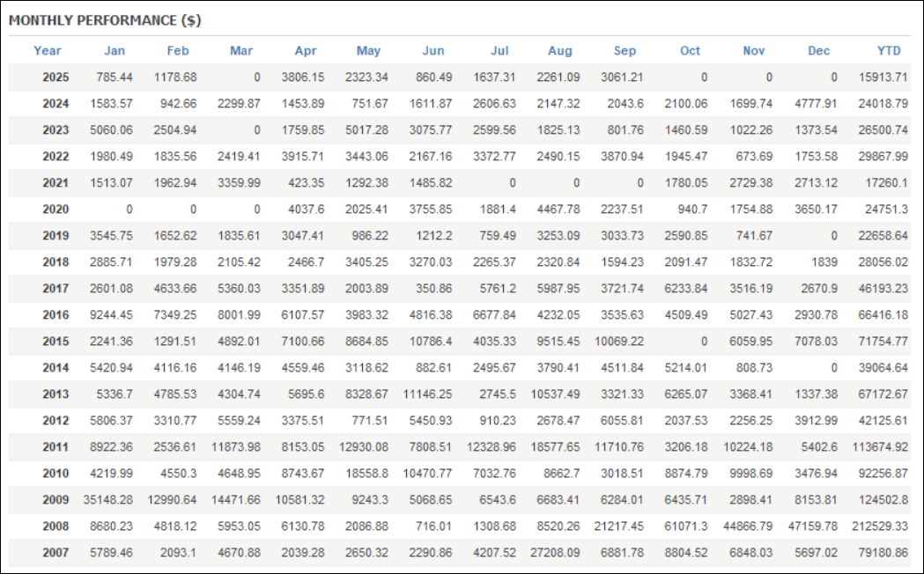Screen dimensions: 924x574
Task: Select the Sep column header
Action: [626, 50]
